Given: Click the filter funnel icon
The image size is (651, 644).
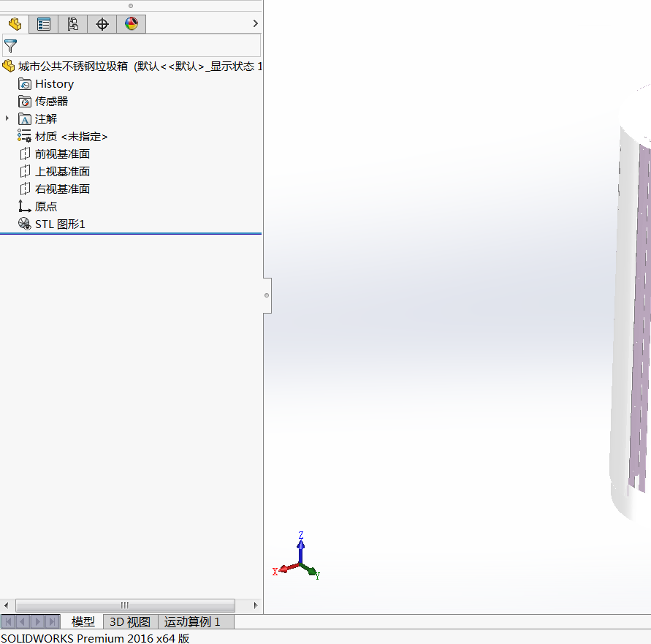Looking at the screenshot, I should [x=10, y=46].
